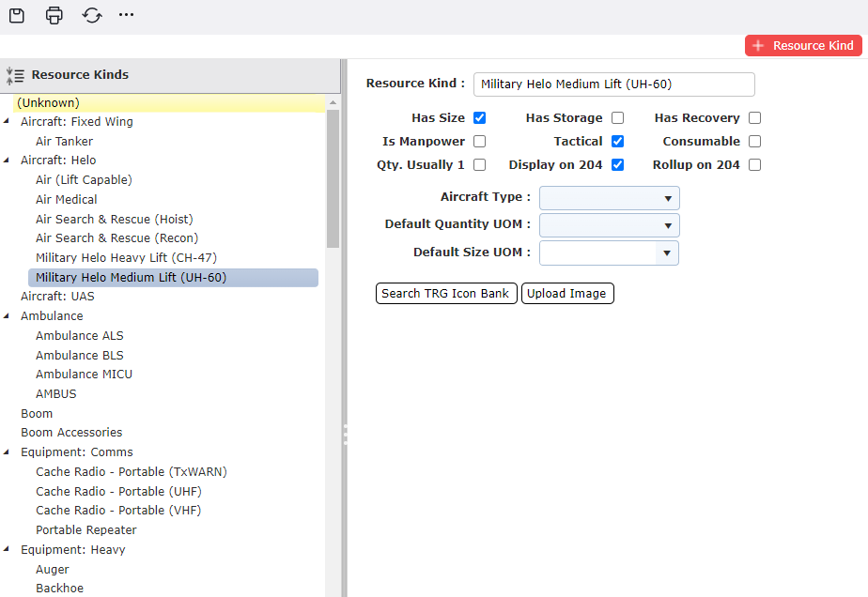The image size is (868, 597).
Task: Check the Is Manpower box
Action: [x=479, y=142]
